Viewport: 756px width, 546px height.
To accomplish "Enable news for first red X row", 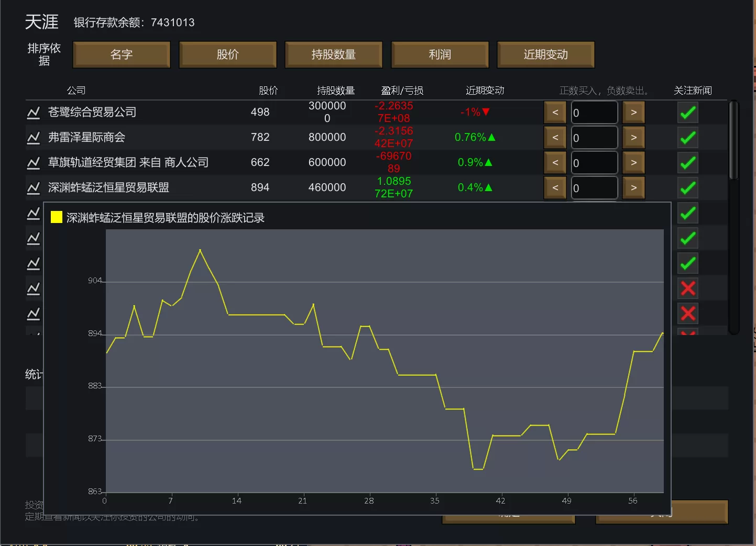I will 688,288.
